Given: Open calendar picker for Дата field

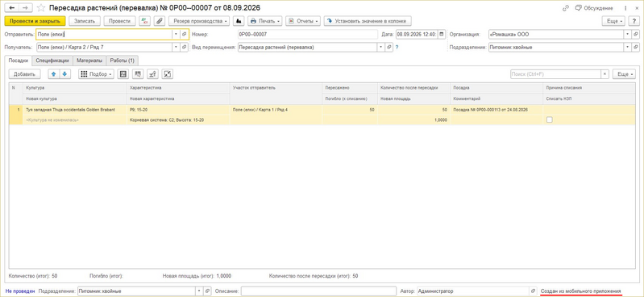Looking at the screenshot, I should pos(441,34).
